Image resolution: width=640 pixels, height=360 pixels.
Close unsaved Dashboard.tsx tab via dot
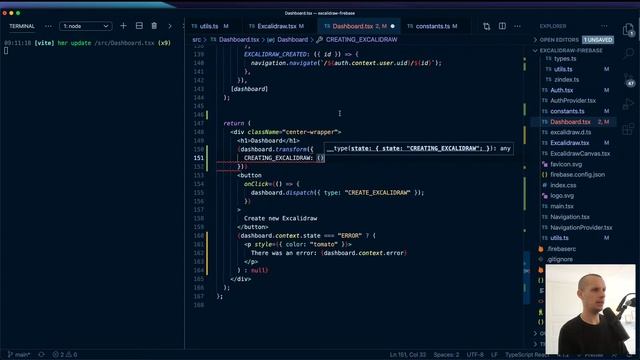pos(393,26)
